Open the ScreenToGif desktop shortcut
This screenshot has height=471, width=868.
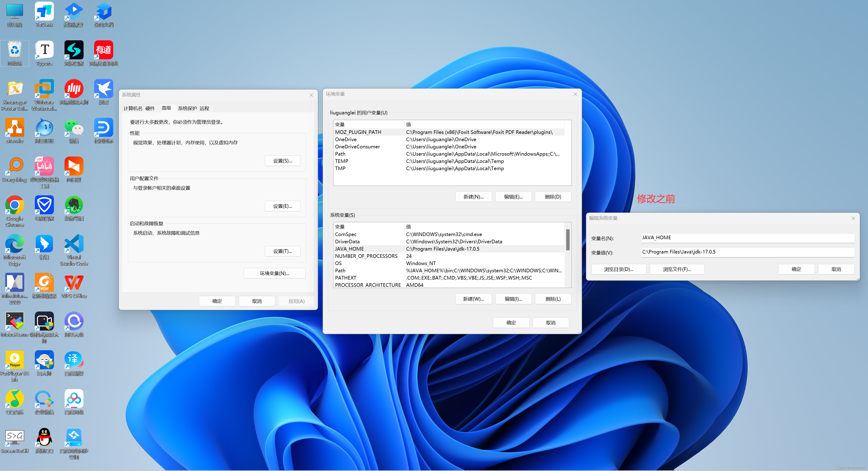coord(14,441)
